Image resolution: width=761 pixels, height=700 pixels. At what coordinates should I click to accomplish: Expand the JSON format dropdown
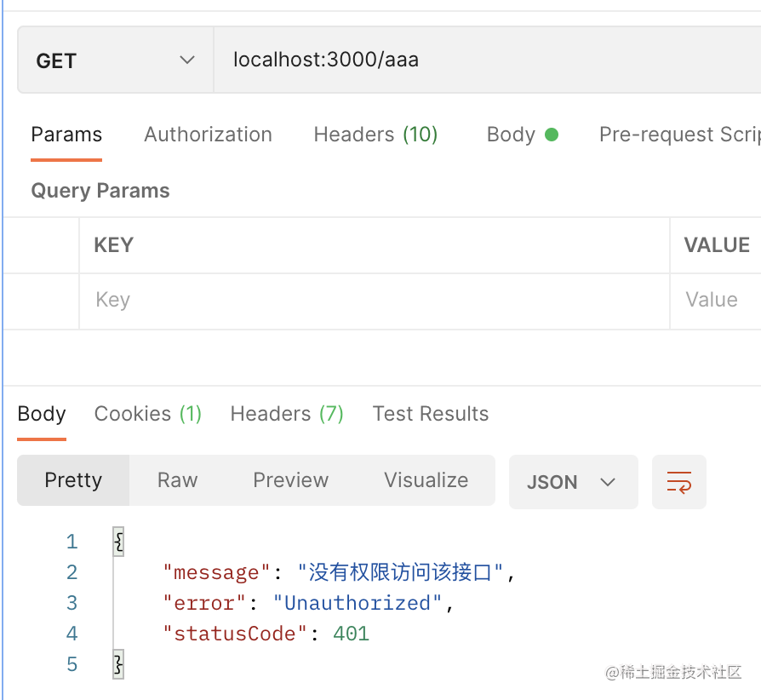(x=573, y=482)
